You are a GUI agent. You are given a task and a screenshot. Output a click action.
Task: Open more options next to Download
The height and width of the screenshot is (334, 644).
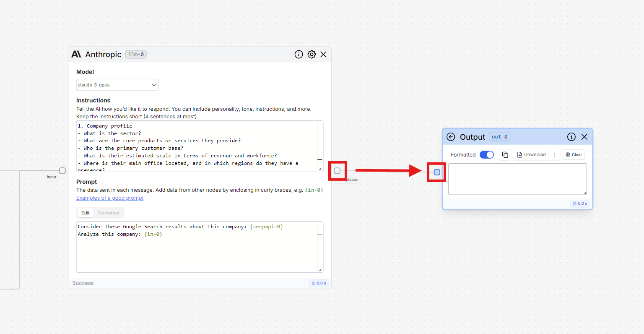coord(554,155)
